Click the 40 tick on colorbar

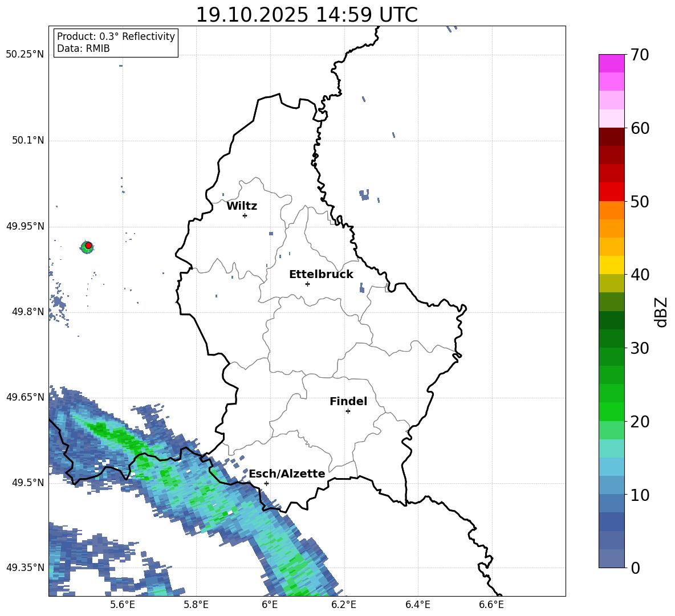pos(640,275)
